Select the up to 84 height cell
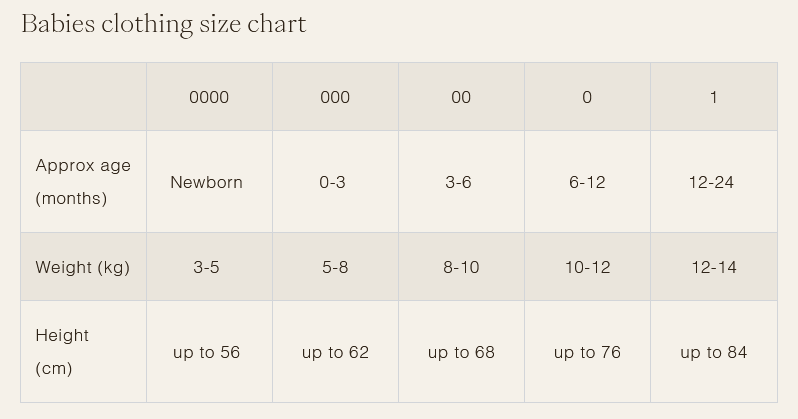This screenshot has height=419, width=798. [x=714, y=352]
